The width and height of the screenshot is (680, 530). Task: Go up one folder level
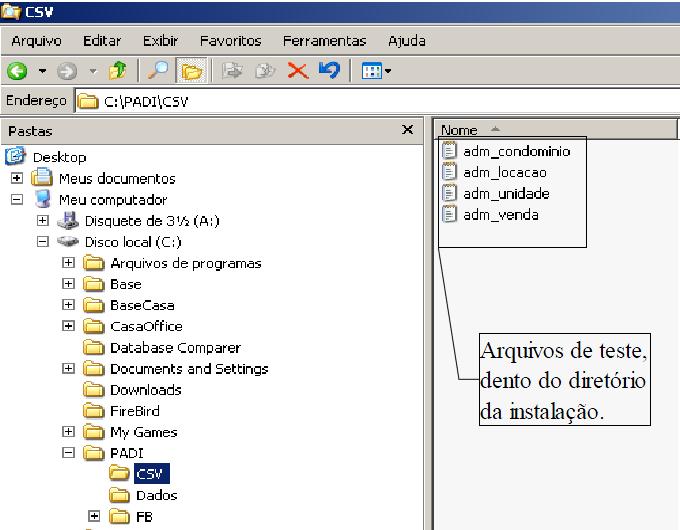[x=116, y=72]
